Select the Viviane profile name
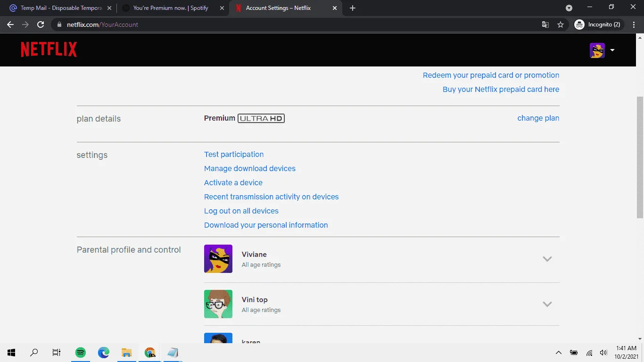Screen dimensions: 644x362 tap(254, 254)
